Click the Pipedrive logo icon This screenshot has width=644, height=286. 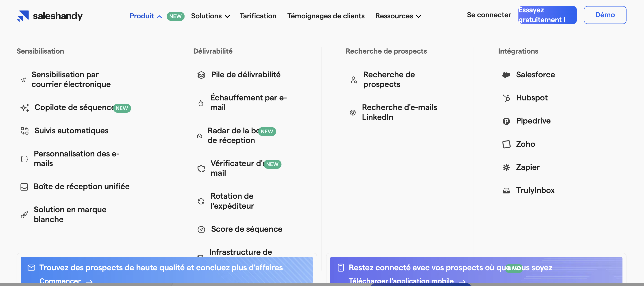[x=506, y=121]
